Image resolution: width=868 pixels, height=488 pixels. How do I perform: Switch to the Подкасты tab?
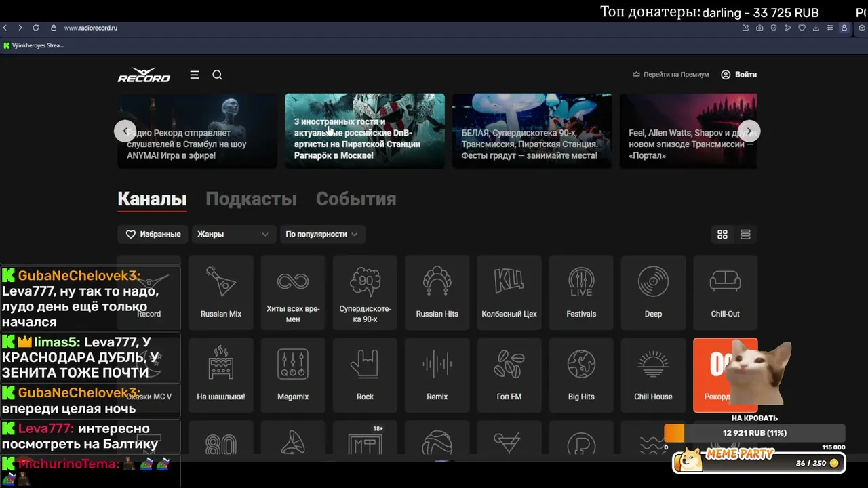point(251,199)
